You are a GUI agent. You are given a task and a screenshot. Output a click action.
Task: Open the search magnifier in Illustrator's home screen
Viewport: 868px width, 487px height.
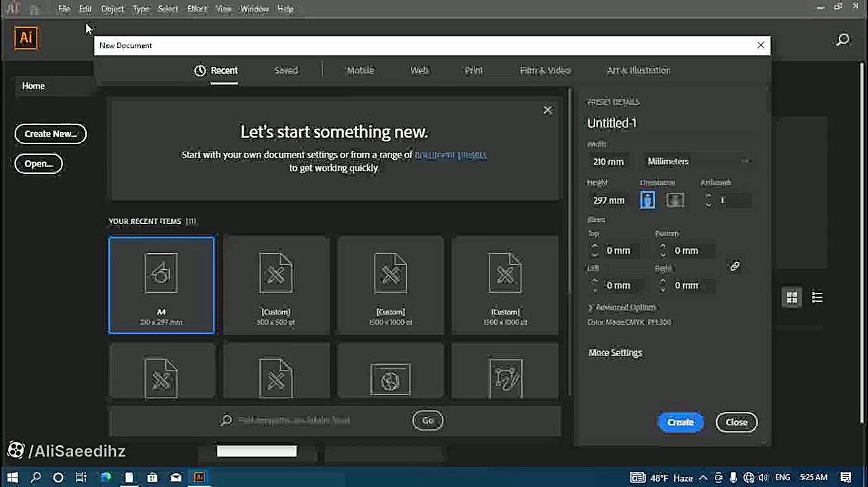click(843, 40)
